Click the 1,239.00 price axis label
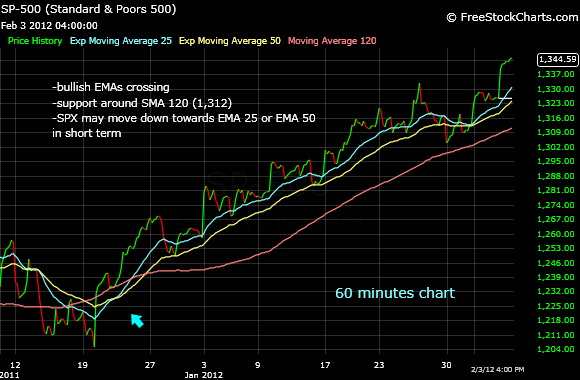Screen dimensions: 580x380 556,278
